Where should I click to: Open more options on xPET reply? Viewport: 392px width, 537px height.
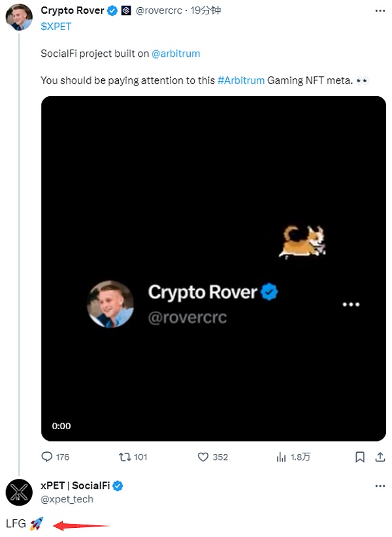[x=380, y=487]
